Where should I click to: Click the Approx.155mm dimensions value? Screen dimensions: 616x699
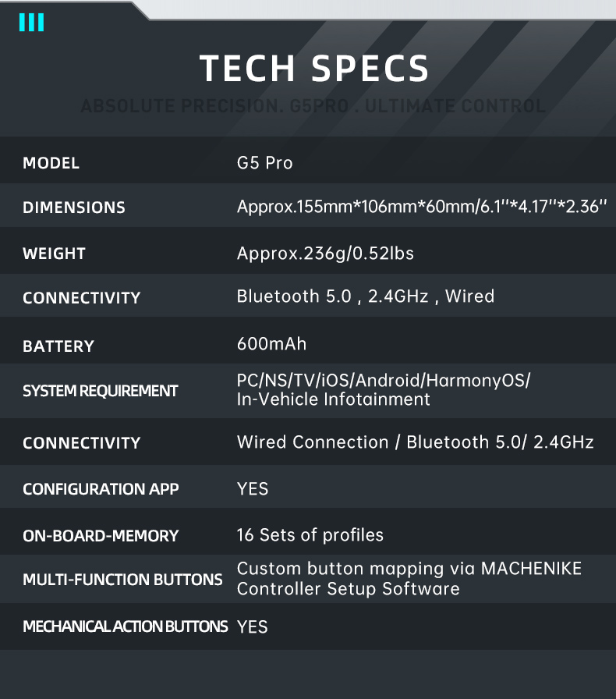pyautogui.click(x=421, y=208)
